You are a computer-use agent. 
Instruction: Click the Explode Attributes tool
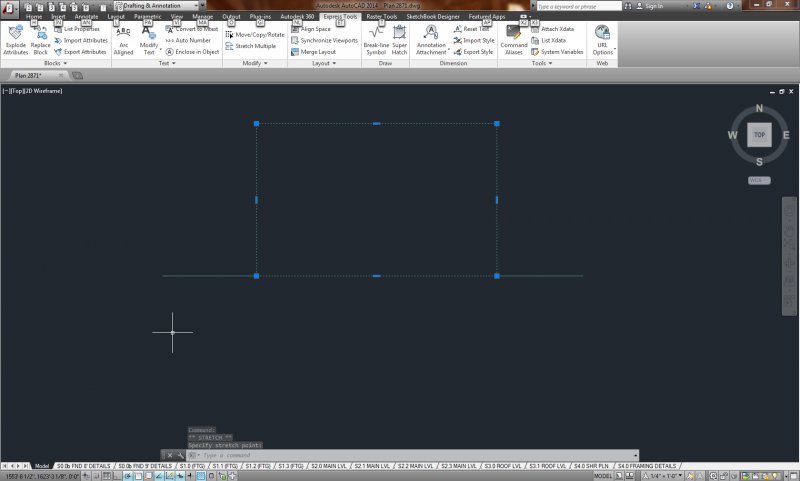[16, 40]
